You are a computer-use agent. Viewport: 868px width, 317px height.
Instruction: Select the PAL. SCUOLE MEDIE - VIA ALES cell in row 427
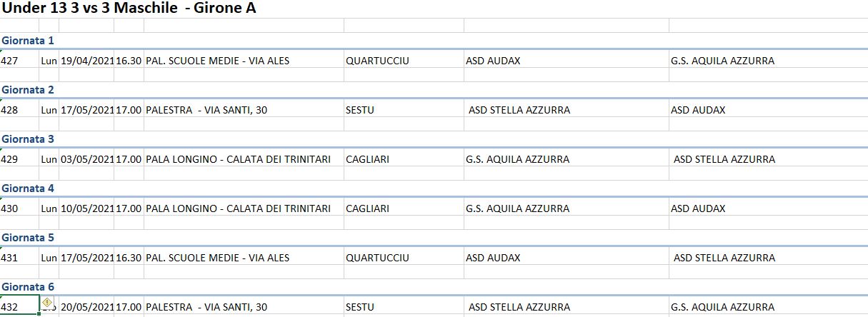click(244, 61)
